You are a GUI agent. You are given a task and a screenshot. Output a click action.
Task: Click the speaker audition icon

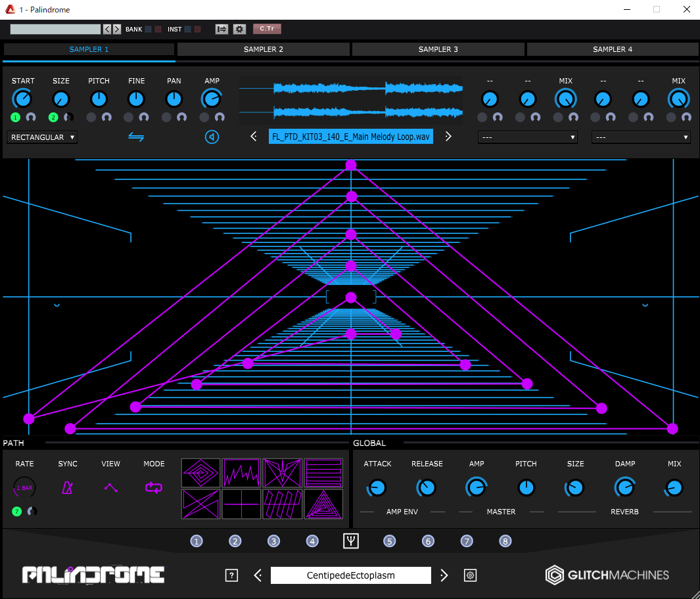pos(212,137)
